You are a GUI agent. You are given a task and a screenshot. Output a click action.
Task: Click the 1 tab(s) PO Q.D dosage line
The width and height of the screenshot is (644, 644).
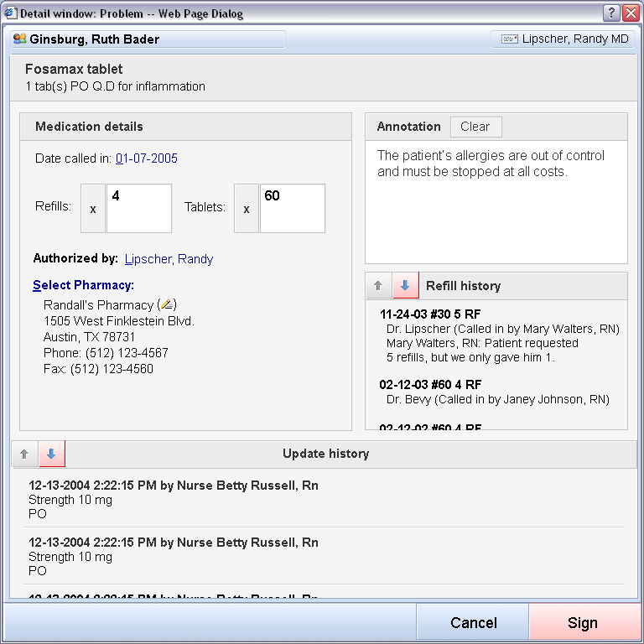point(116,86)
